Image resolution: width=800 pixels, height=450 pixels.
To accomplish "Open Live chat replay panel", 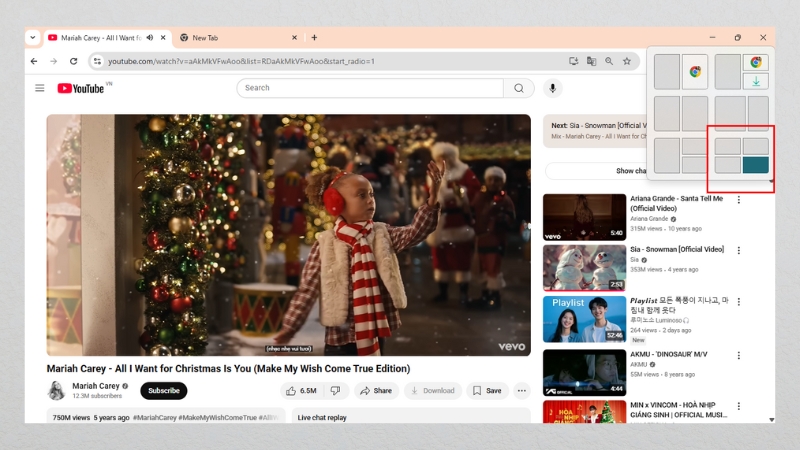I will pyautogui.click(x=411, y=416).
